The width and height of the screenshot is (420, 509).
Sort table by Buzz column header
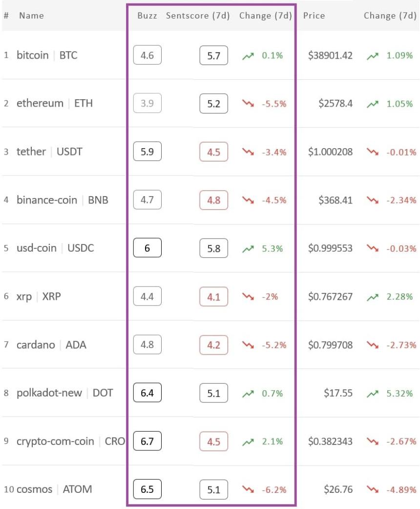coord(147,16)
